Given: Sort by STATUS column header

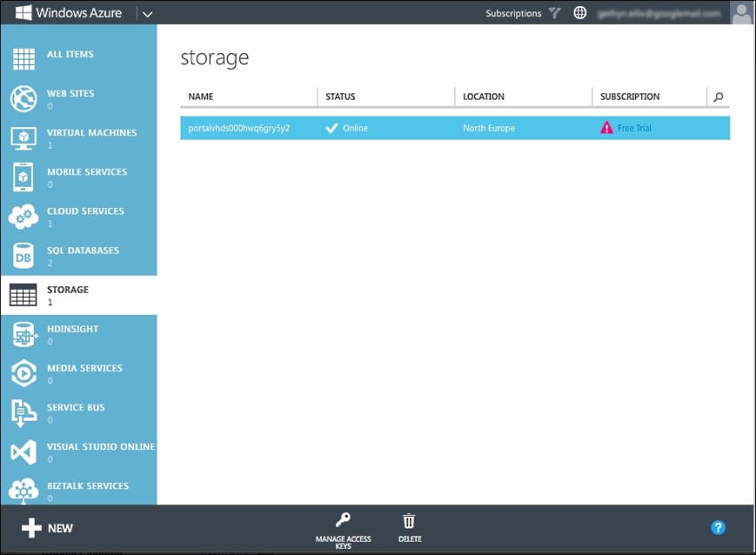Looking at the screenshot, I should point(341,96).
